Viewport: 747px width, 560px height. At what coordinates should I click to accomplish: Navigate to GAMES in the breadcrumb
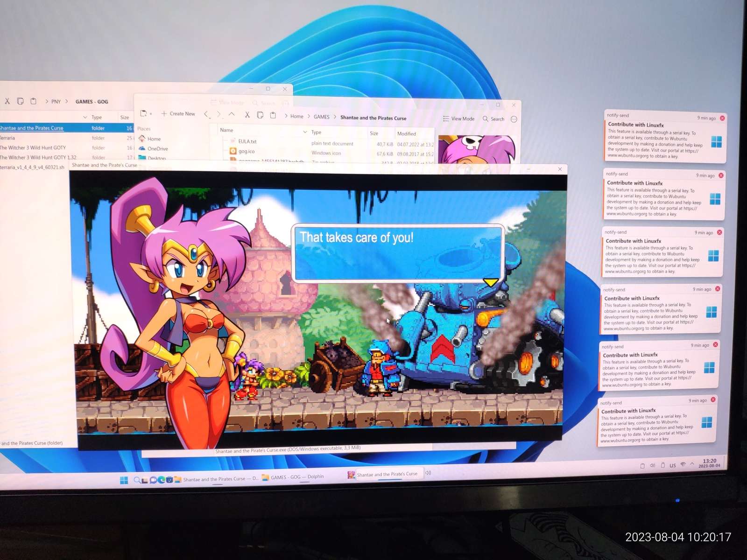(322, 117)
